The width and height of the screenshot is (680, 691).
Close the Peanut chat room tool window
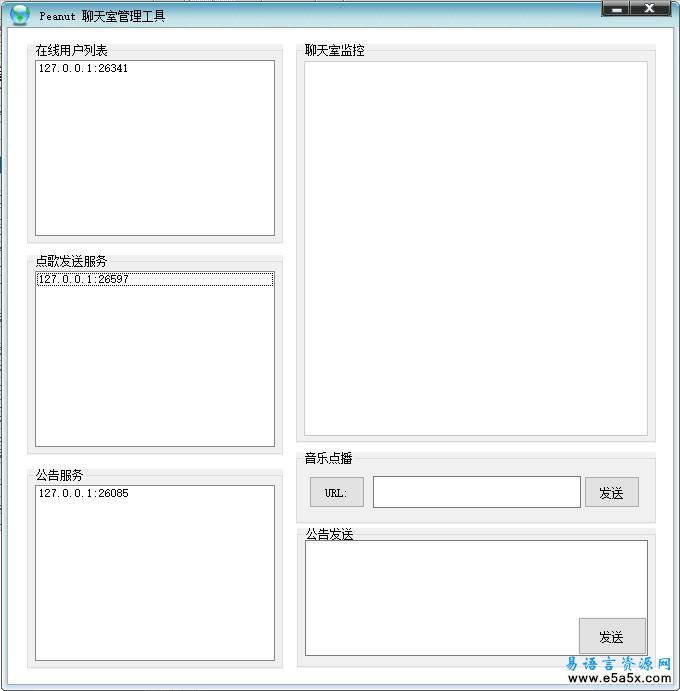click(650, 8)
